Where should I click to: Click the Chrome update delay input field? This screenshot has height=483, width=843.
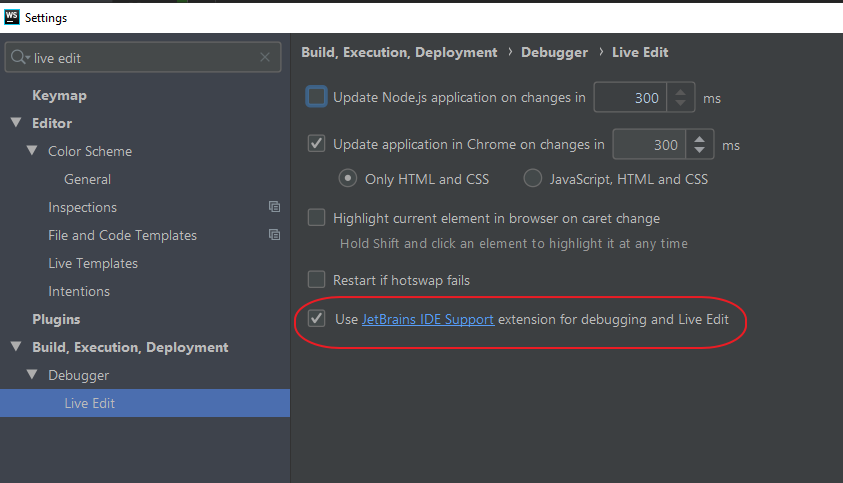click(649, 145)
